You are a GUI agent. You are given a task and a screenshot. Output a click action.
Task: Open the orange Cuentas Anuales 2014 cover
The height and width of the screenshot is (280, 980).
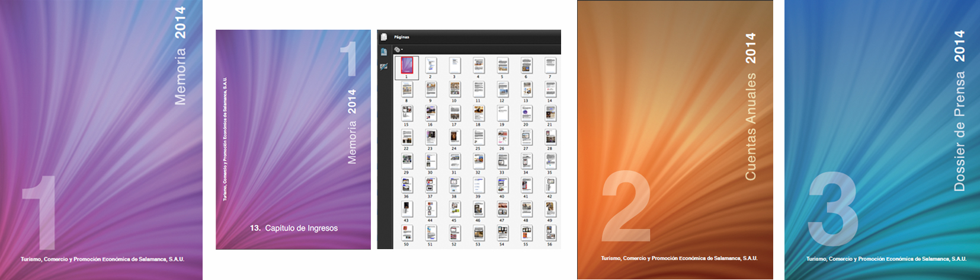(x=675, y=139)
